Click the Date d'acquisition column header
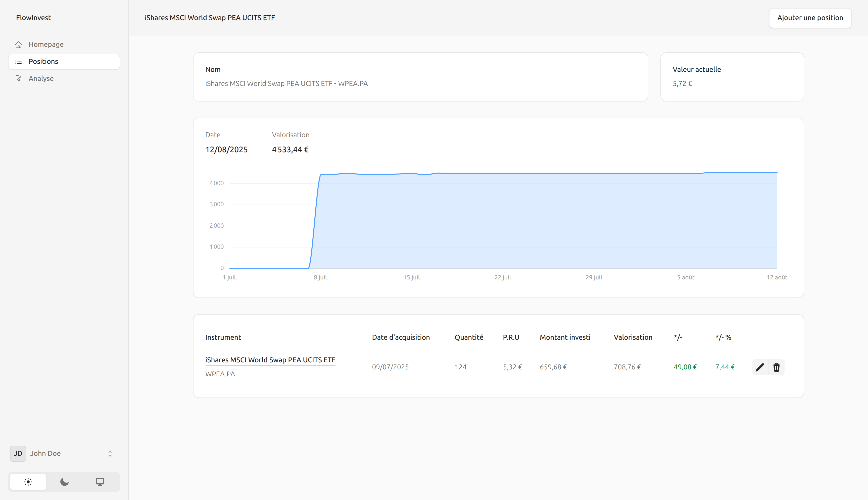The height and width of the screenshot is (500, 868). (401, 337)
